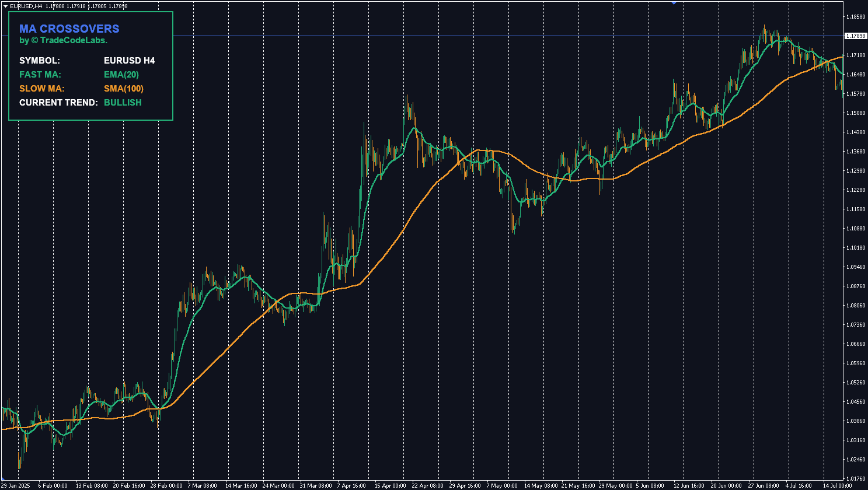Click the 5 Jun 00:00 date label

click(650, 485)
